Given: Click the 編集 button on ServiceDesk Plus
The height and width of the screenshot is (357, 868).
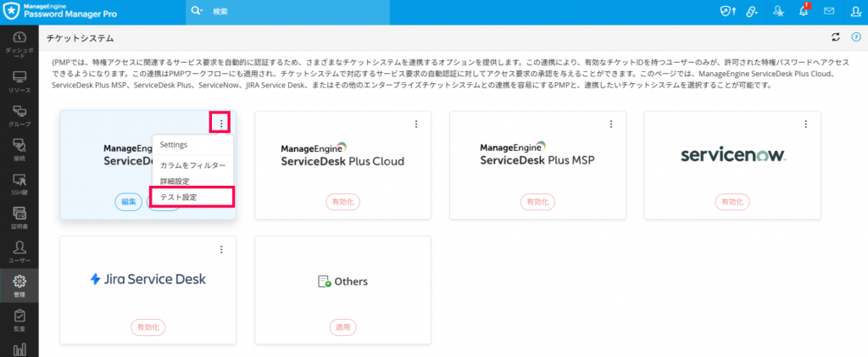Looking at the screenshot, I should pos(129,202).
